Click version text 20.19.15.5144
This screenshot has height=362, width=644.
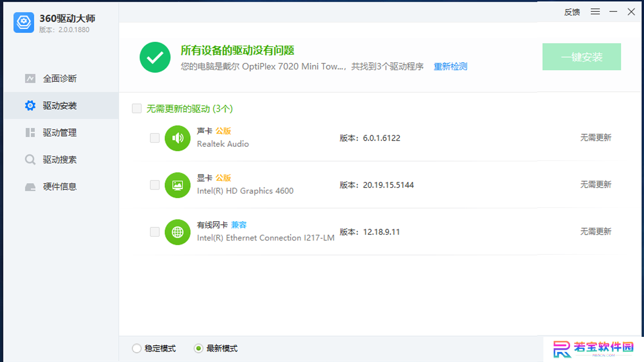tap(388, 185)
